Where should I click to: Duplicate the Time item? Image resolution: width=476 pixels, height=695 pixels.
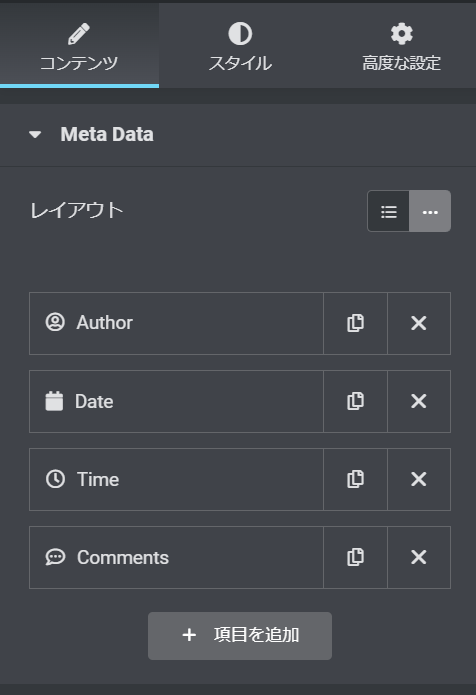pos(355,479)
